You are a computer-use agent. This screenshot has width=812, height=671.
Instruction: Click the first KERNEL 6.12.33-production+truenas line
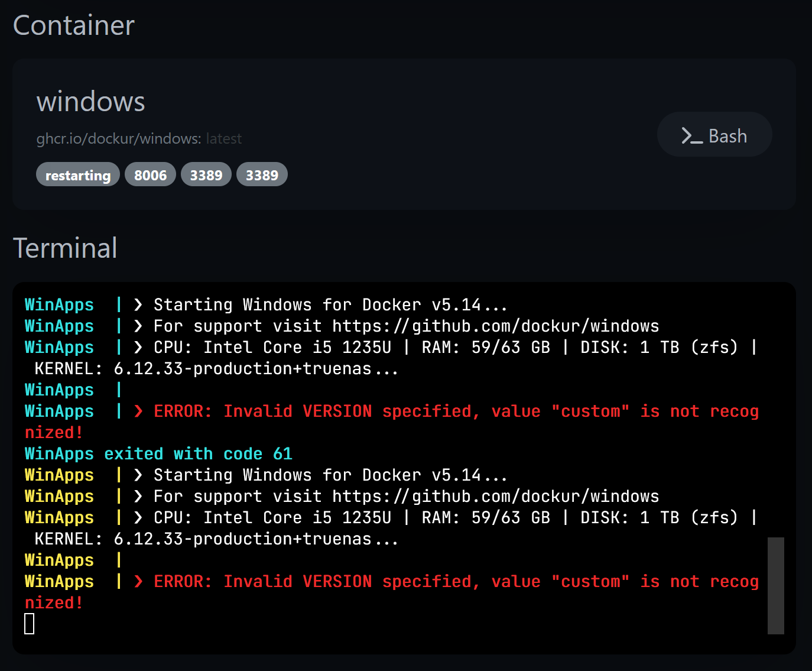217,368
